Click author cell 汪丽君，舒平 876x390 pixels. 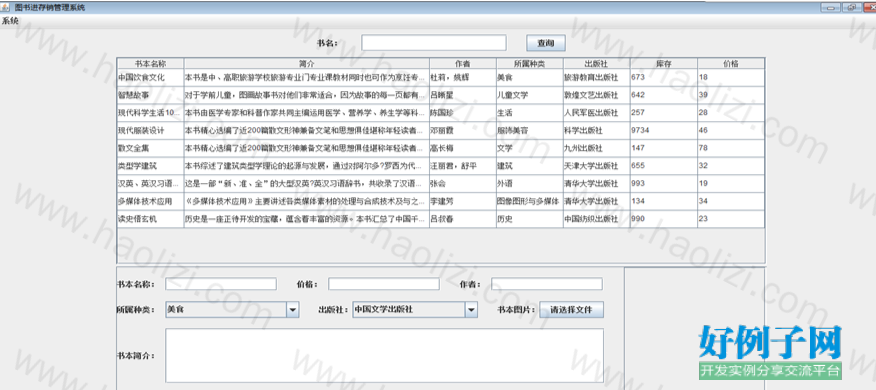463,166
